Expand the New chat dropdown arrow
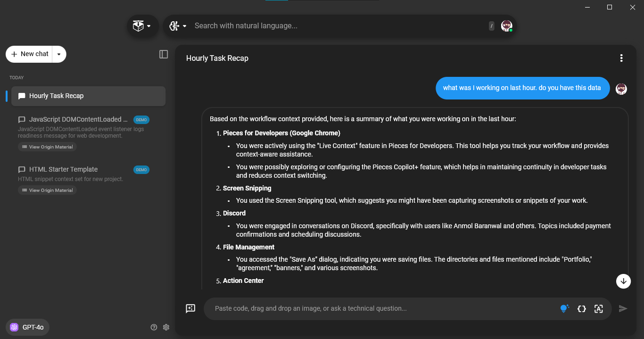The width and height of the screenshot is (644, 339). coord(59,54)
